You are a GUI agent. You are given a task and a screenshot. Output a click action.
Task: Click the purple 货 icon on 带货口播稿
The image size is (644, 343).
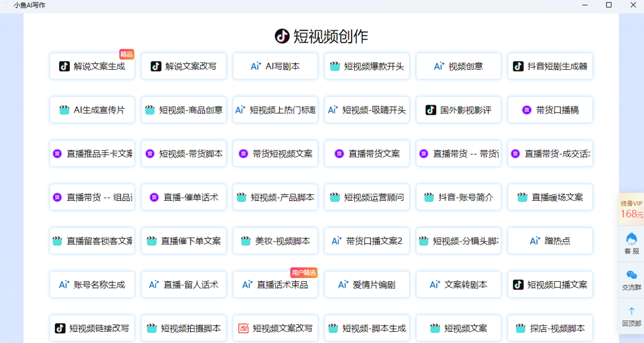tap(526, 110)
